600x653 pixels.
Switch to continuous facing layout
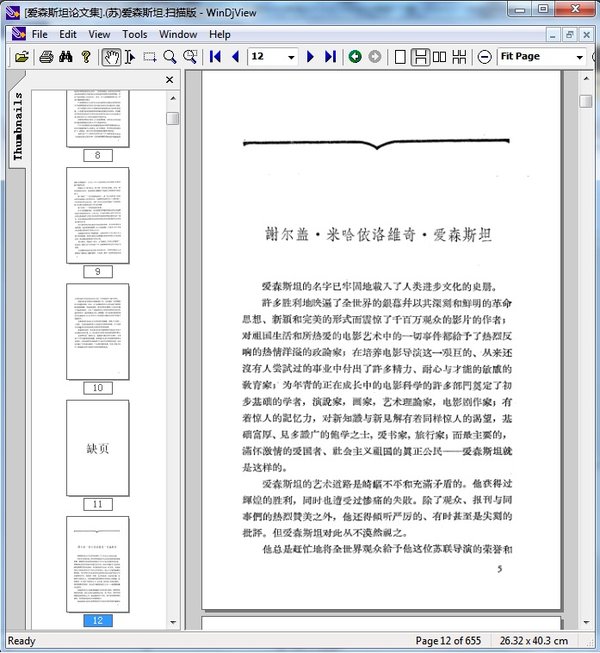click(459, 57)
